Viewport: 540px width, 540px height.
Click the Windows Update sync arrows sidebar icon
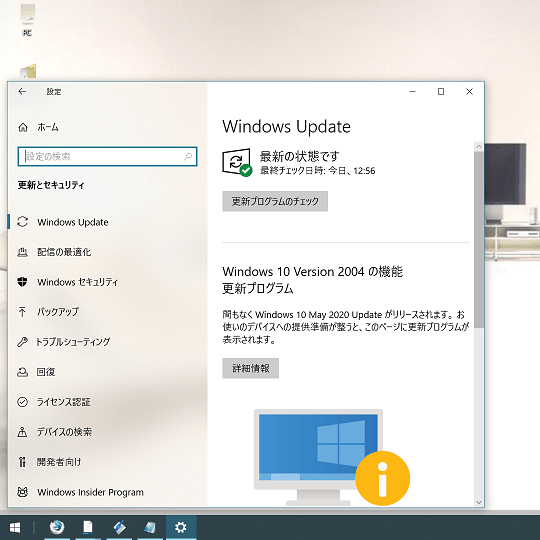(x=23, y=222)
